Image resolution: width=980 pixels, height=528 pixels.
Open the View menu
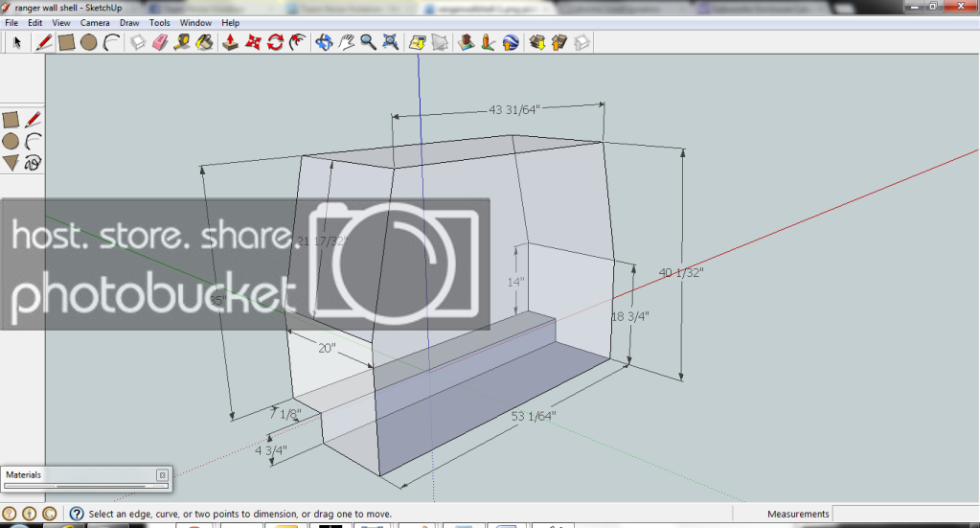60,22
